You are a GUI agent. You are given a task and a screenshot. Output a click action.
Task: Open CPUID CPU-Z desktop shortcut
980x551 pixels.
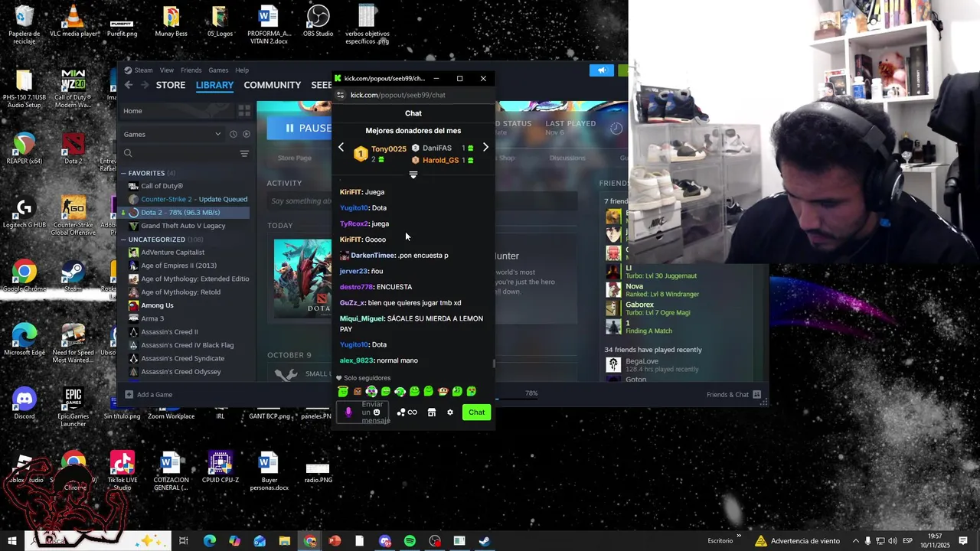point(220,467)
